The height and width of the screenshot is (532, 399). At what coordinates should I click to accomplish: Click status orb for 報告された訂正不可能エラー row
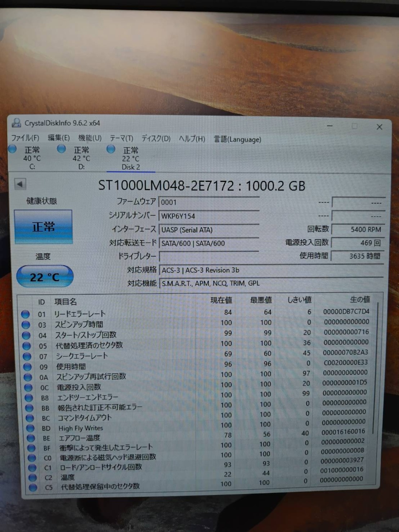pos(29,408)
